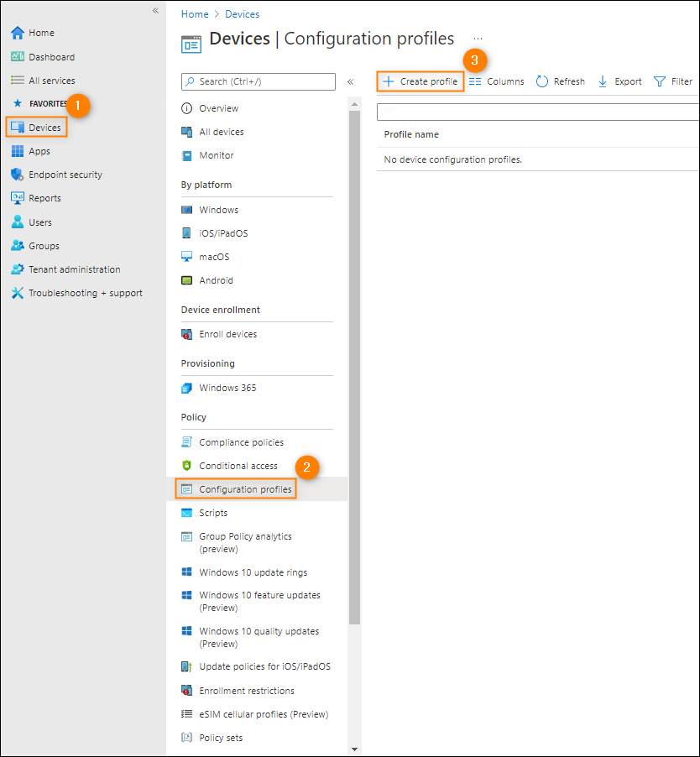The height and width of the screenshot is (757, 700).
Task: Click the Windows platform icon
Action: (x=186, y=210)
